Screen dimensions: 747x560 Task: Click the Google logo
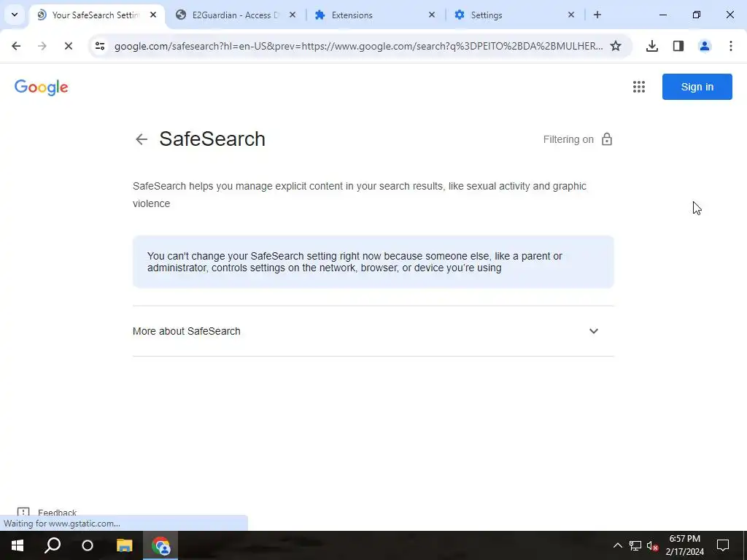tap(42, 87)
